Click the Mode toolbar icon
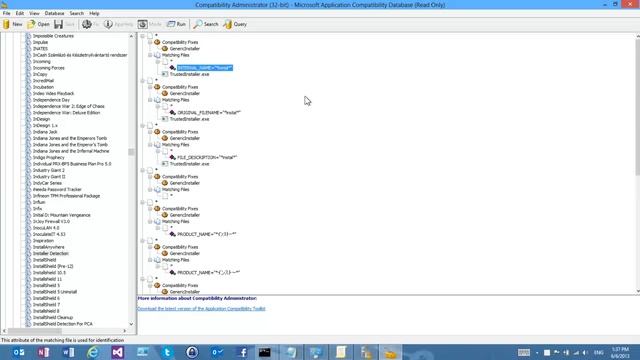Screen dimensions: 640x360 coord(142,24)
